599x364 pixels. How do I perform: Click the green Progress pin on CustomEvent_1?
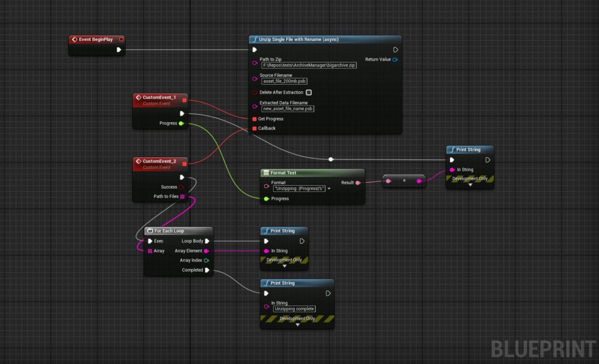click(x=181, y=123)
